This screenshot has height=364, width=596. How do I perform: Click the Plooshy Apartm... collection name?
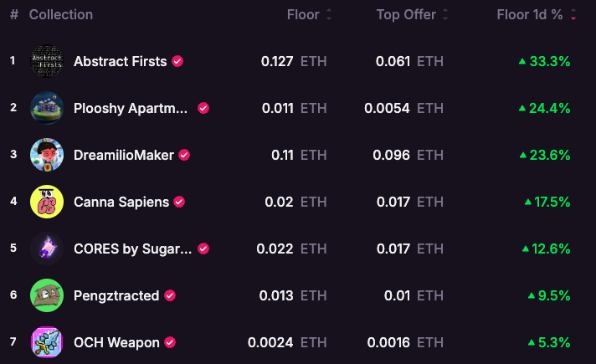point(131,108)
